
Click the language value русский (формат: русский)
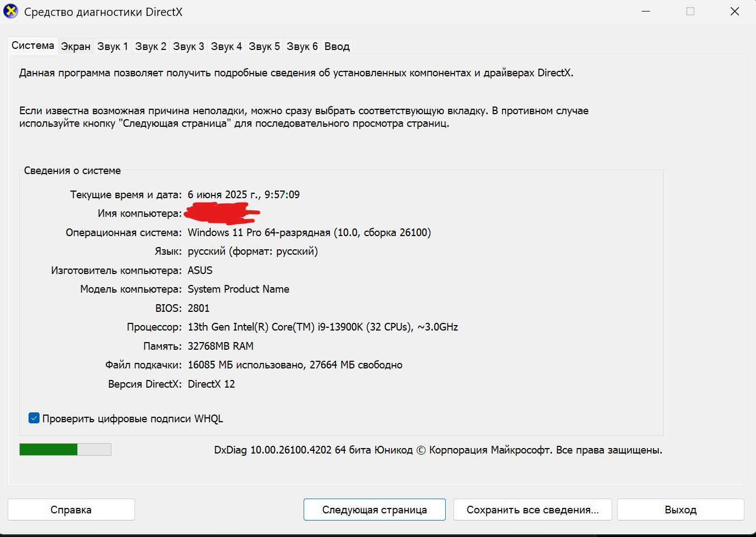(x=253, y=251)
